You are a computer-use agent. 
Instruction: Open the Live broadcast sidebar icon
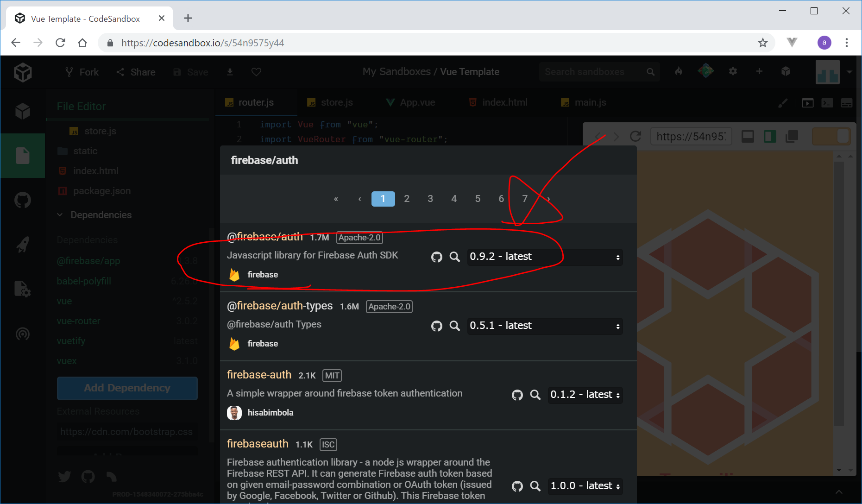[x=22, y=334]
